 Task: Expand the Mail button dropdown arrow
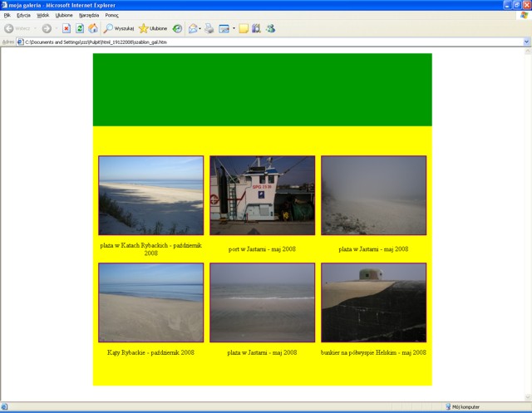200,28
